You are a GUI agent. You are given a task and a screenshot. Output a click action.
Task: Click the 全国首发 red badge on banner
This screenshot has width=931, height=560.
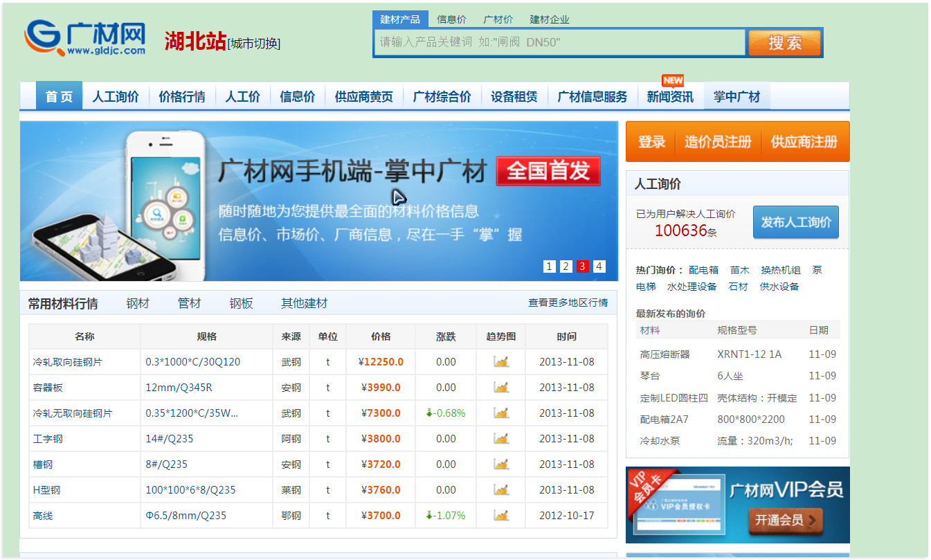tap(548, 171)
